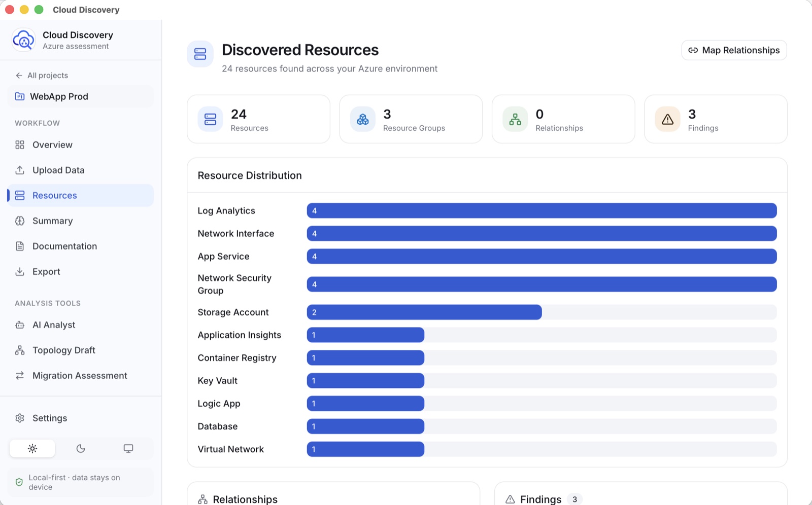Screen dimensions: 812x505
Task: Go back to All projects
Action: 42,76
